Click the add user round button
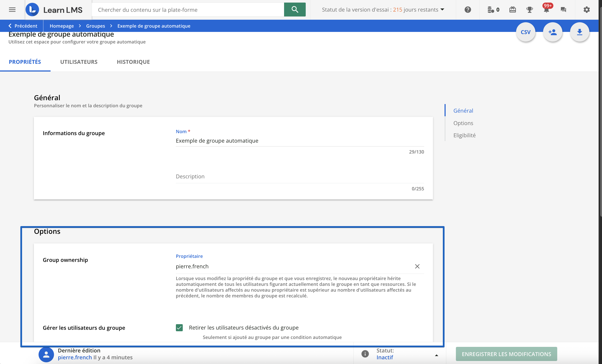Image resolution: width=602 pixels, height=364 pixels. 553,32
